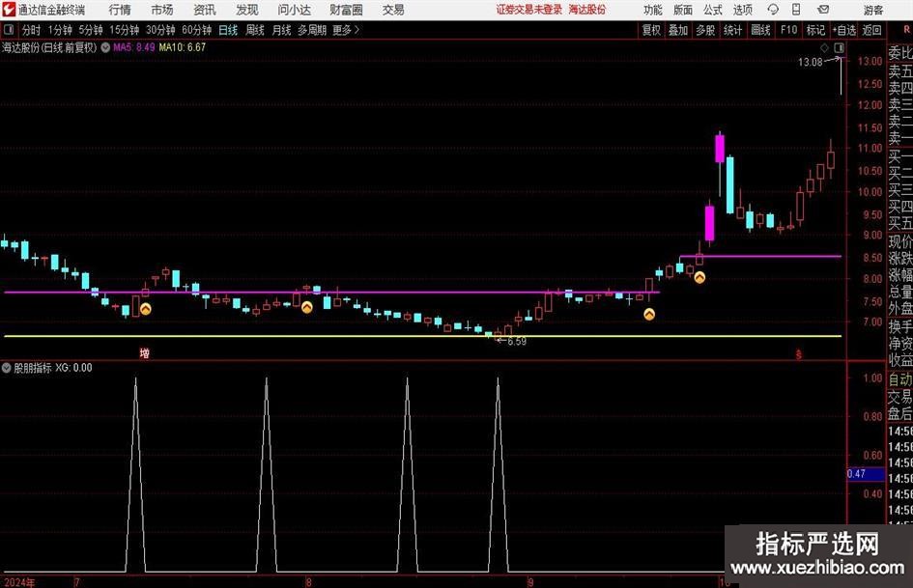Open the 交易 menu

pyautogui.click(x=393, y=10)
